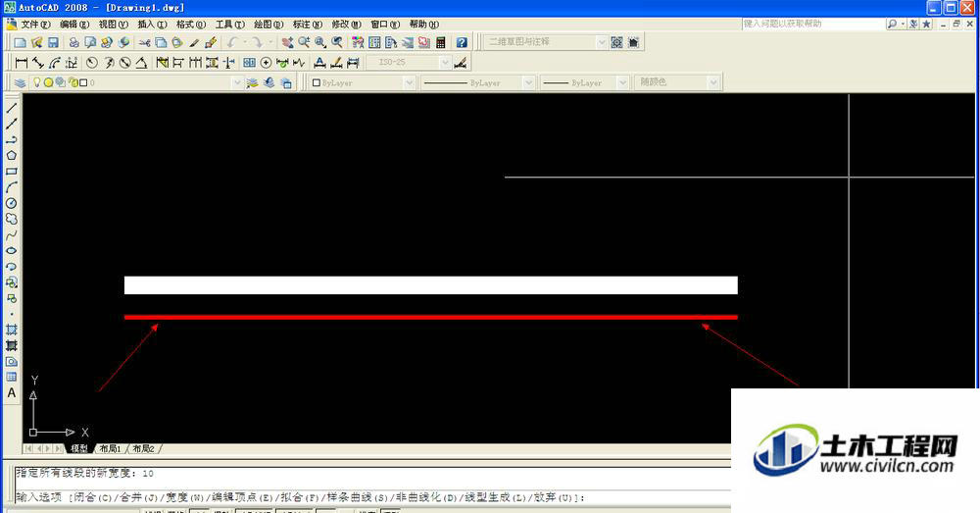Select the Spline draw tool

click(11, 235)
